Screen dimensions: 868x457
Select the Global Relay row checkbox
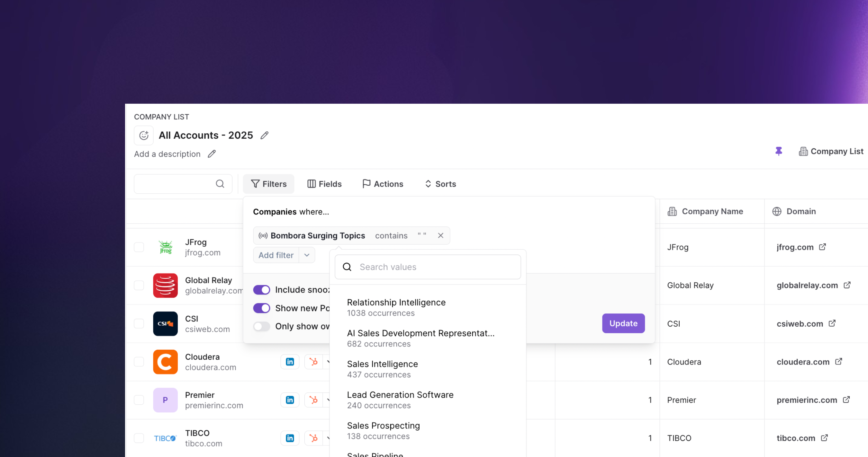coord(139,286)
